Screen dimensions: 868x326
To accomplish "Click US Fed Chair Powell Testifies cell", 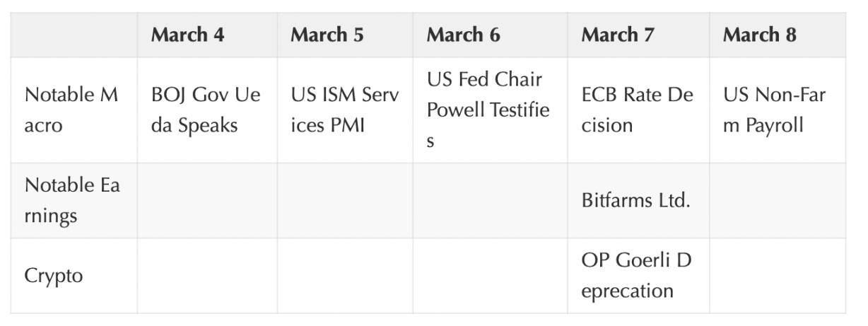I will point(488,110).
